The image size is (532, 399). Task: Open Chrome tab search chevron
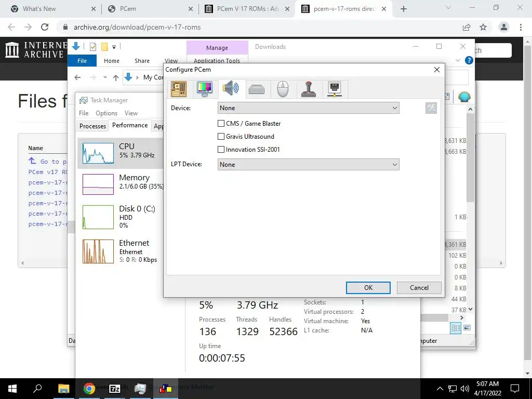pos(448,7)
